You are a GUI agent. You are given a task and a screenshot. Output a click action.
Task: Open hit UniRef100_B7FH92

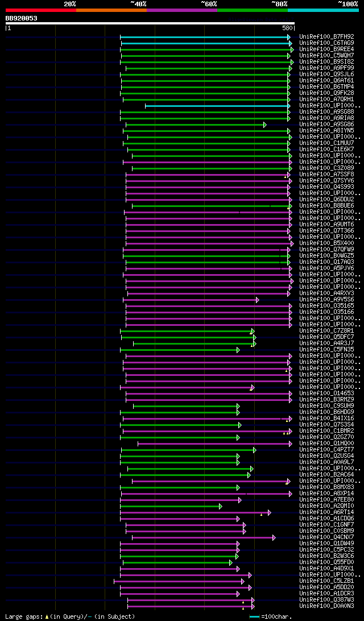click(327, 36)
